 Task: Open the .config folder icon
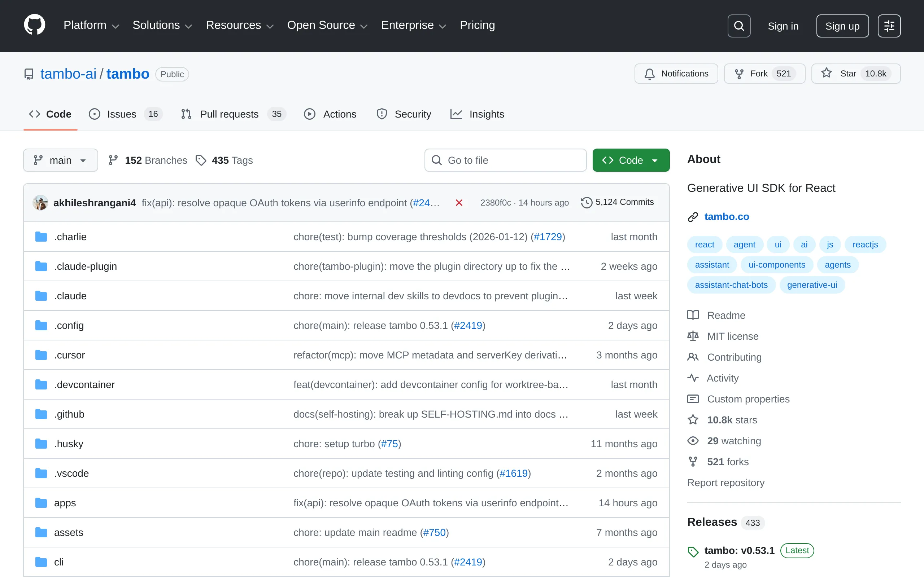tap(40, 325)
